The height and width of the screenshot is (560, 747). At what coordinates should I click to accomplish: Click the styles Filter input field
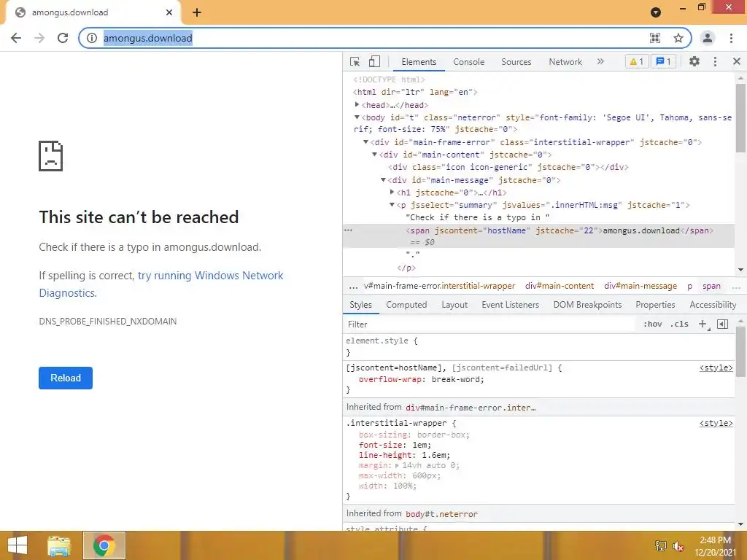491,324
